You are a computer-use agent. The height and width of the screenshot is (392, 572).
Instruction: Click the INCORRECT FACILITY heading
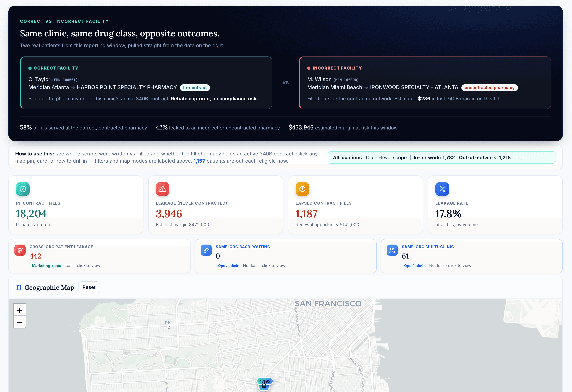point(337,68)
